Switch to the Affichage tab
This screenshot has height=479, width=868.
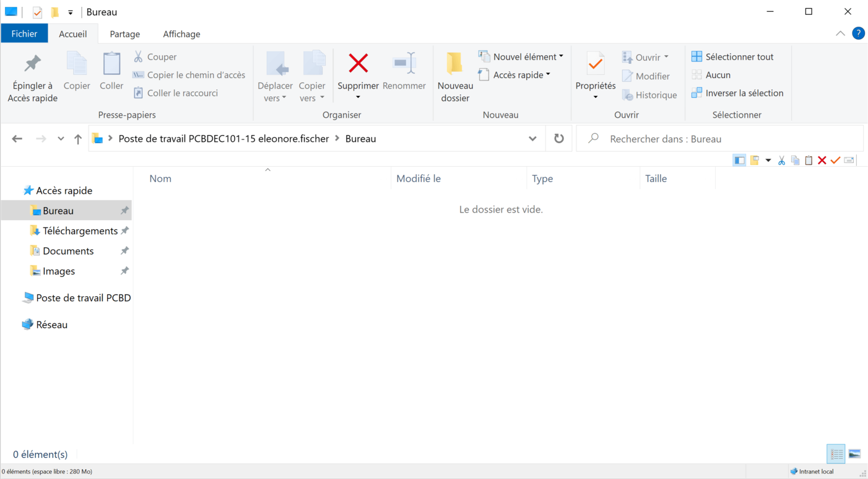(181, 34)
